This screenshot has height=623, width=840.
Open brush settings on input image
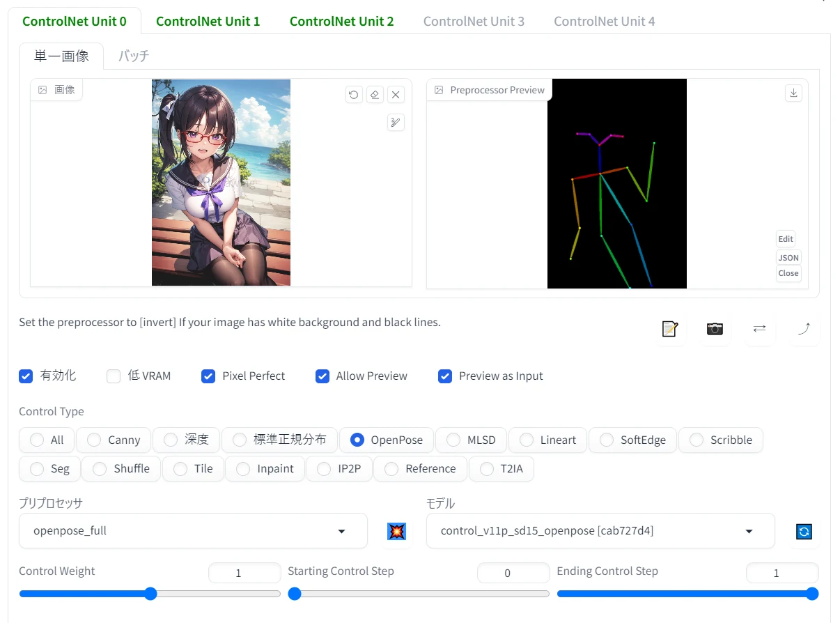[x=396, y=123]
